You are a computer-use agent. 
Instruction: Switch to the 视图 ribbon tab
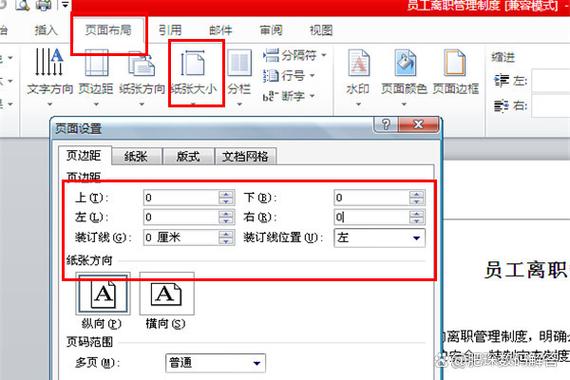click(x=321, y=30)
